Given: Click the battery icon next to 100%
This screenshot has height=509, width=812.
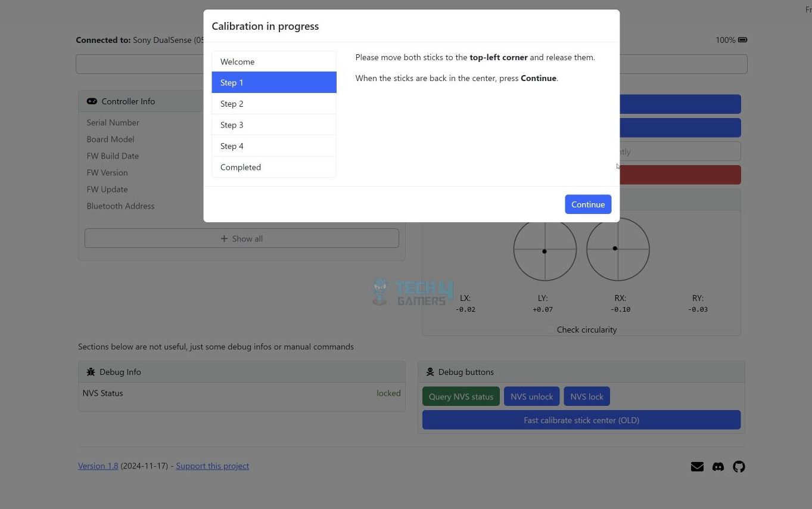Looking at the screenshot, I should (x=742, y=40).
